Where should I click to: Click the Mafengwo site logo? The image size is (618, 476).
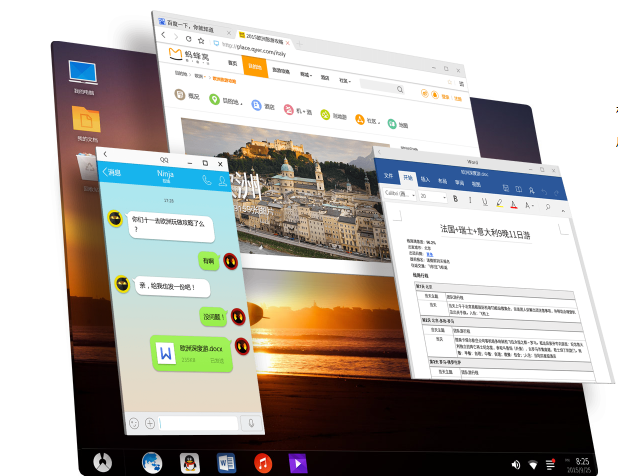click(189, 56)
